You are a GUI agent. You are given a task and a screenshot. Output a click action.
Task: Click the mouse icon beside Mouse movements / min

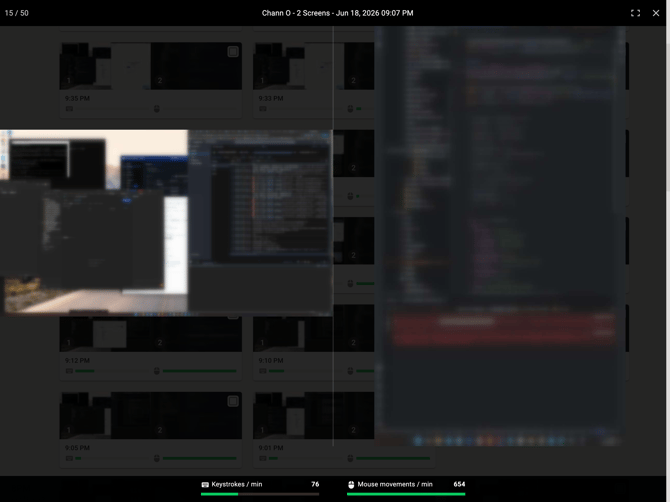(351, 484)
